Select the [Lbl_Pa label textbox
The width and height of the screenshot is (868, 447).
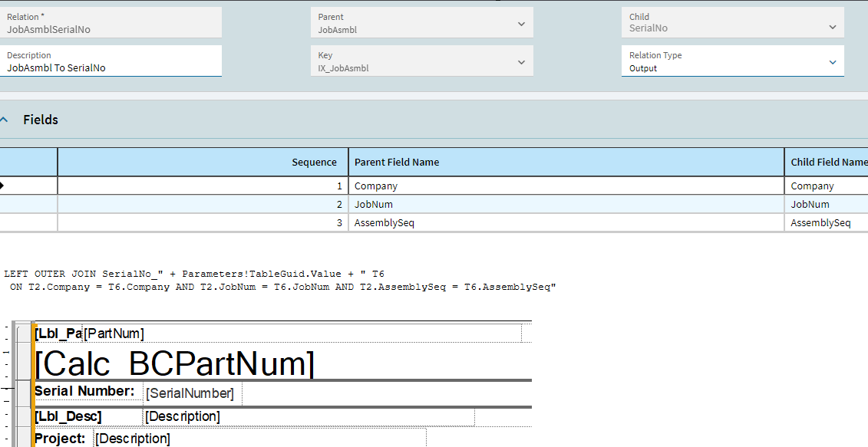(58, 334)
